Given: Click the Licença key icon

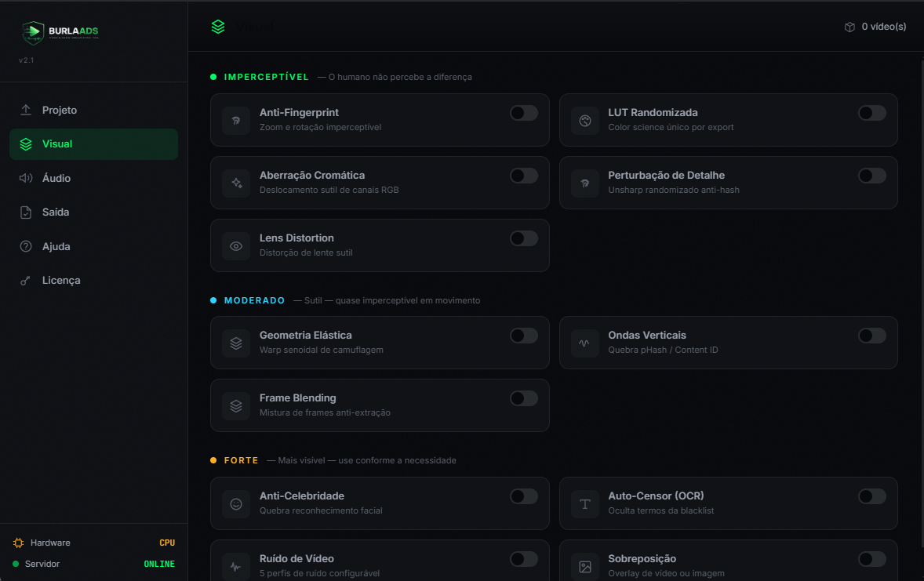Looking at the screenshot, I should pyautogui.click(x=25, y=281).
